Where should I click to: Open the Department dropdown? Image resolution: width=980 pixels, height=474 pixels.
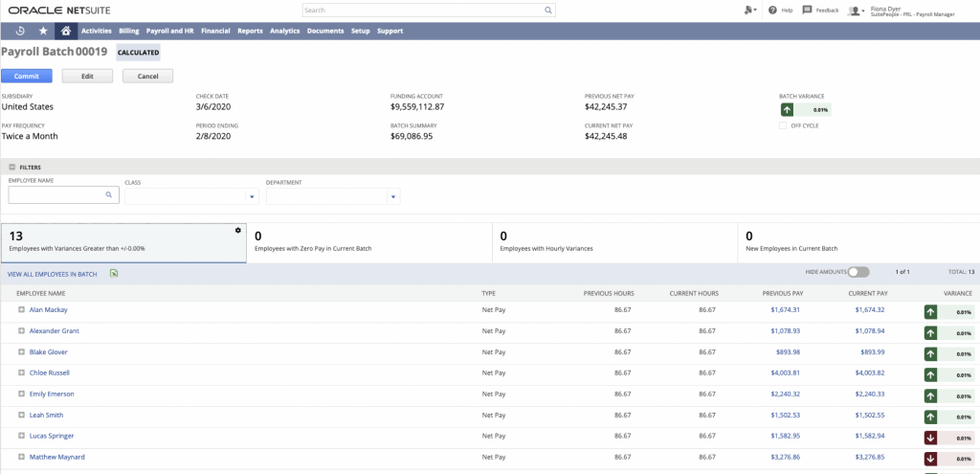(393, 196)
